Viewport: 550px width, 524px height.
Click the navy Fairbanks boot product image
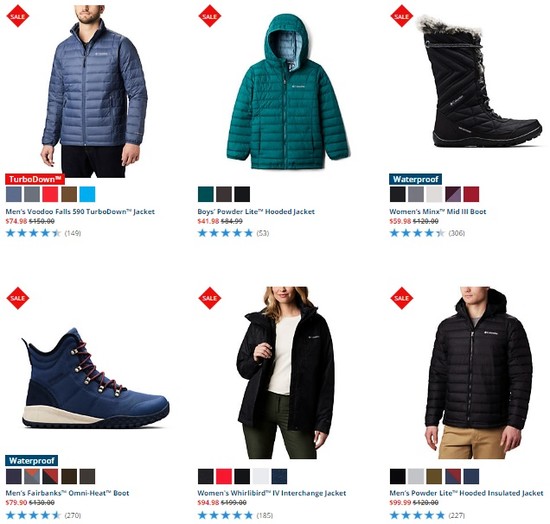tap(95, 378)
